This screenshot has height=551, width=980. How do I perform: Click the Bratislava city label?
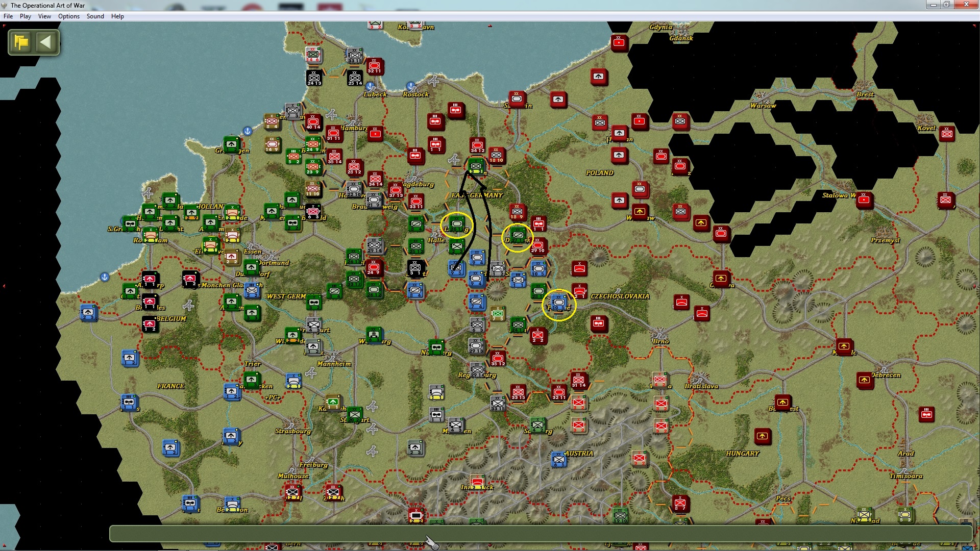(x=701, y=386)
